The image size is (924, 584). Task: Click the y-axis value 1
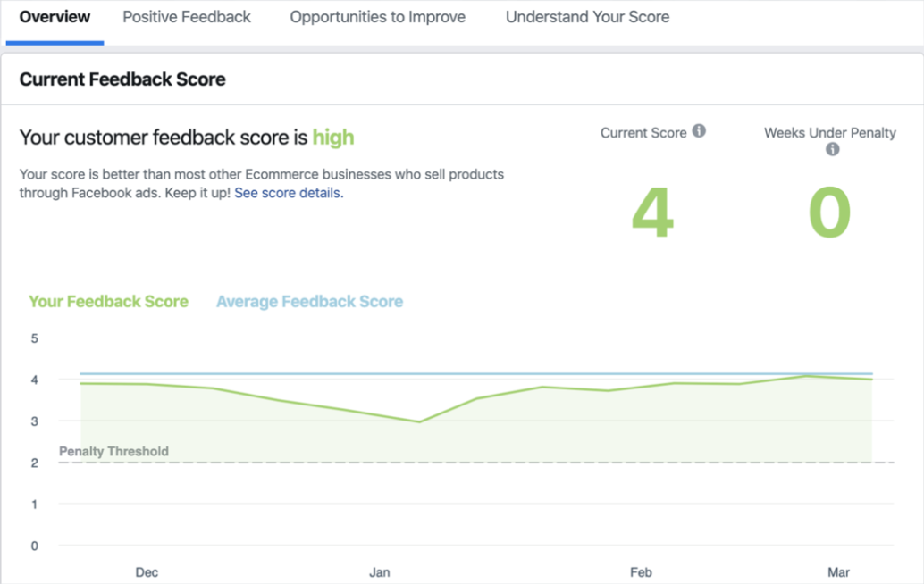point(35,505)
